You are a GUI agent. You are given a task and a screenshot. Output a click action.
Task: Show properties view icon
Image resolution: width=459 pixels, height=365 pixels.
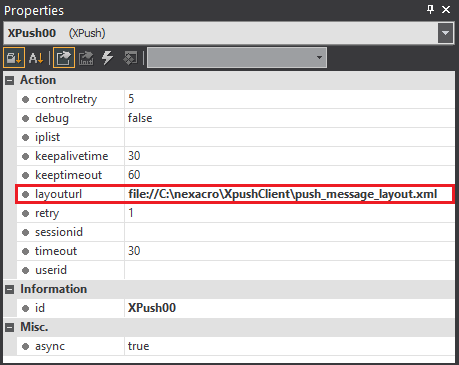click(x=64, y=58)
